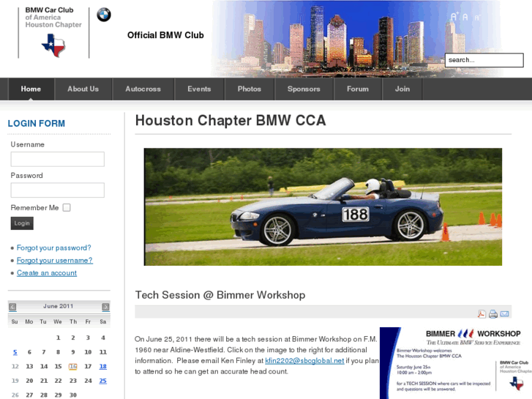The image size is (532, 399).
Task: Open the Join menu item
Action: (x=402, y=89)
